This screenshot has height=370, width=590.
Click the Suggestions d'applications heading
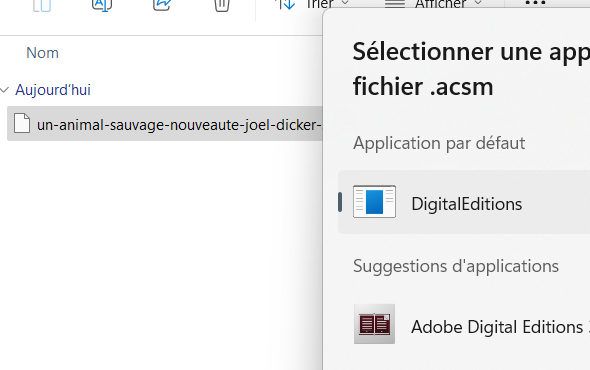[456, 266]
